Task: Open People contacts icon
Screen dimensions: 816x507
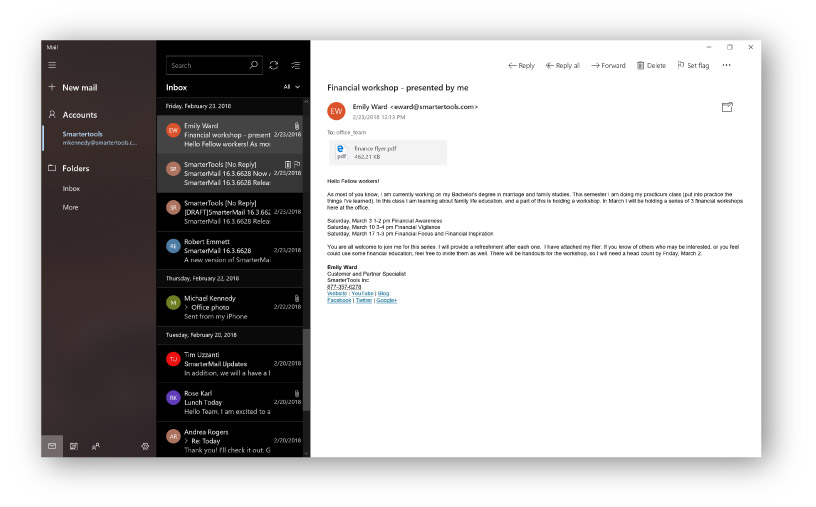Action: click(96, 446)
